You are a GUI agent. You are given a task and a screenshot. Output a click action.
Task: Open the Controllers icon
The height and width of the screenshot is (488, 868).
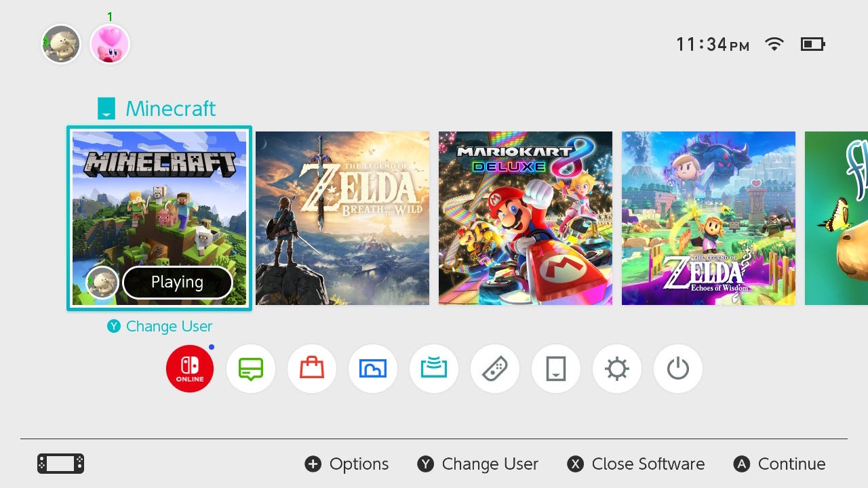495,369
